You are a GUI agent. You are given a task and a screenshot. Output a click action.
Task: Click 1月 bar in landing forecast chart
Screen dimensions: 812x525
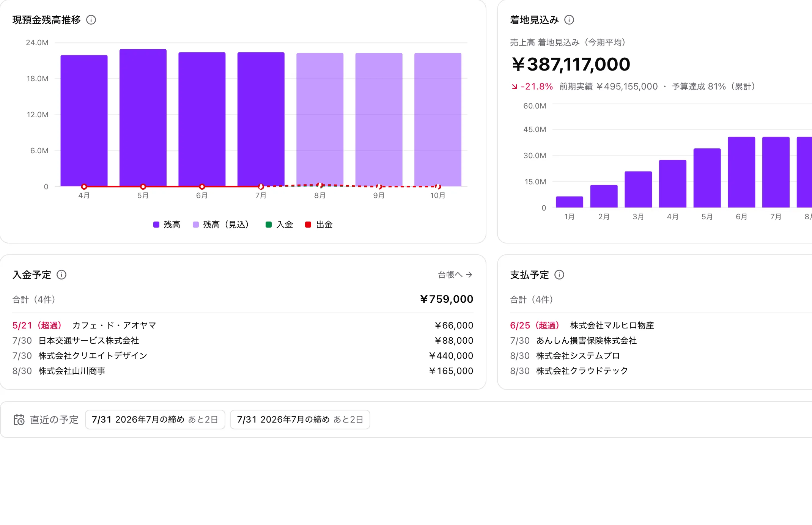pos(570,202)
